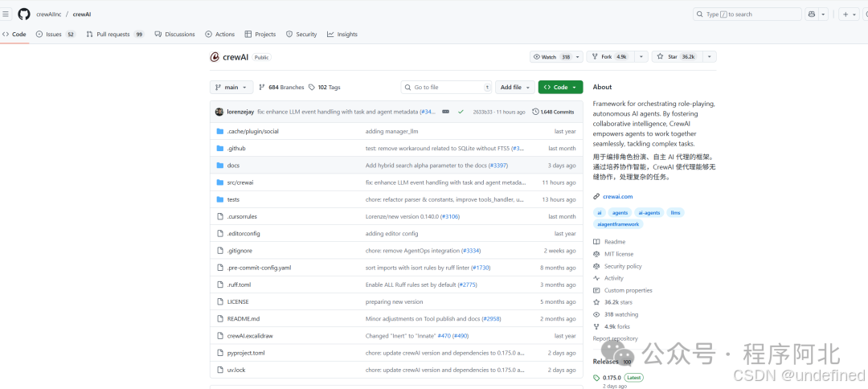The height and width of the screenshot is (389, 868).
Task: Open the .github folder
Action: pyautogui.click(x=235, y=149)
